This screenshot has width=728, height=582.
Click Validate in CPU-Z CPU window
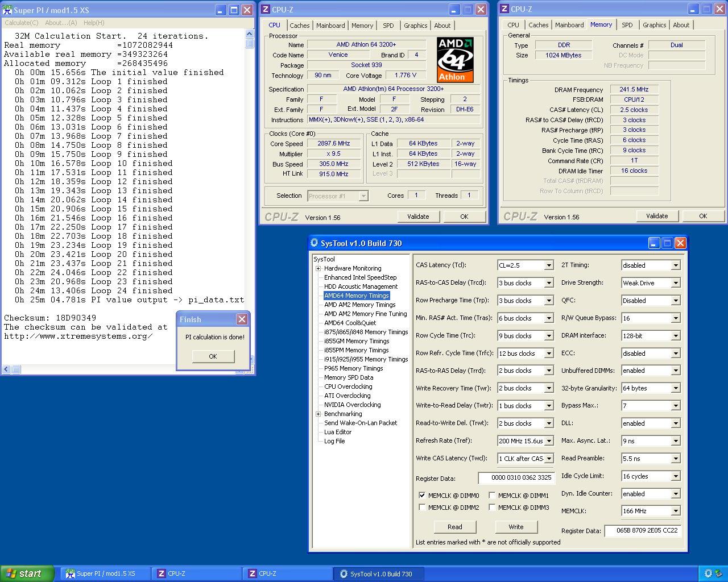coord(418,217)
